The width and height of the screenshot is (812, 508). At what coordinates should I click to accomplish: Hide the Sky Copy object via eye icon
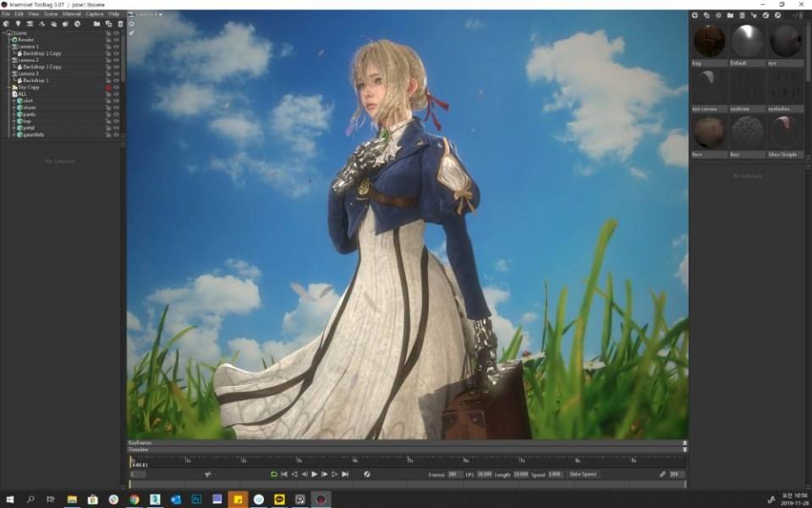[x=116, y=87]
